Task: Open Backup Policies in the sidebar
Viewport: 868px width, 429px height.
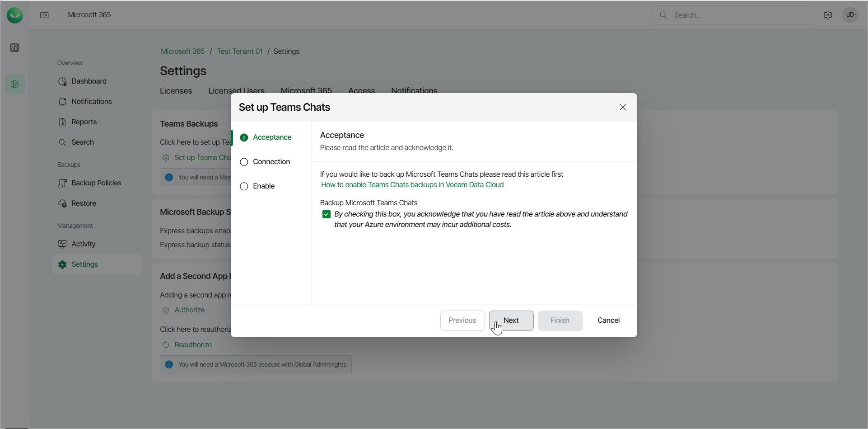Action: 96,183
